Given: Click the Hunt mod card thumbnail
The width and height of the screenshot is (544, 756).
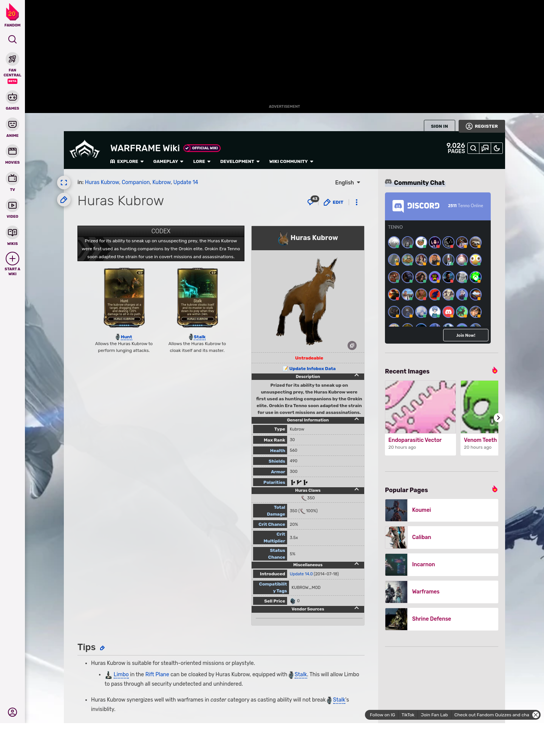Looking at the screenshot, I should click(124, 298).
